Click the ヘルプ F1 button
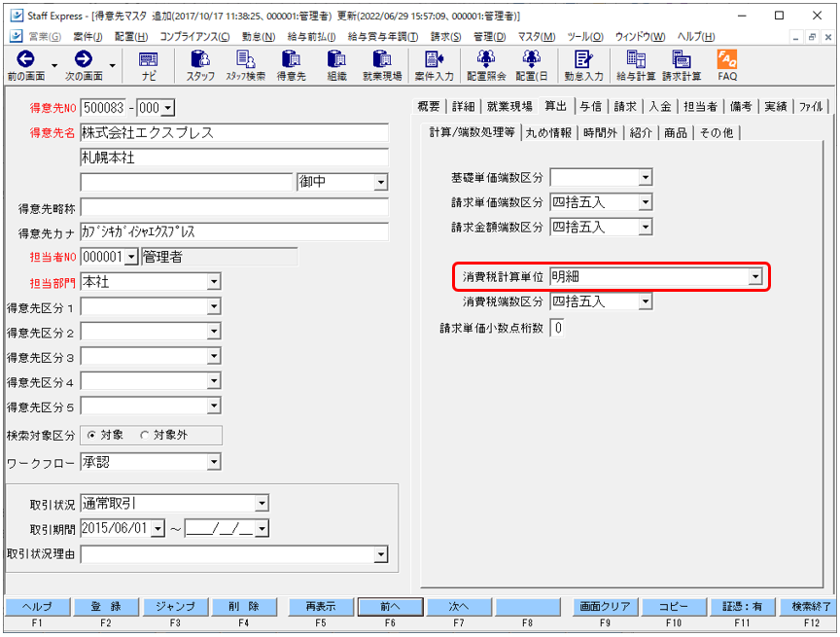840x637 pixels. (37, 607)
